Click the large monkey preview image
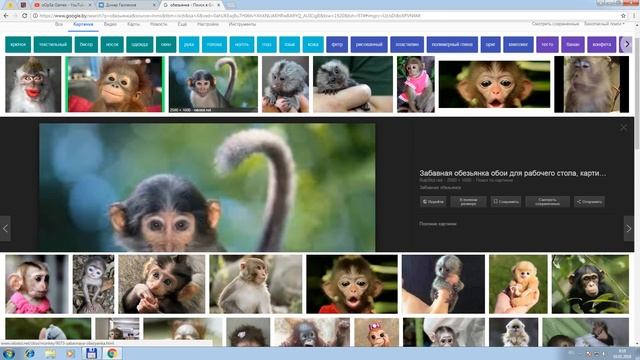 pyautogui.click(x=207, y=188)
